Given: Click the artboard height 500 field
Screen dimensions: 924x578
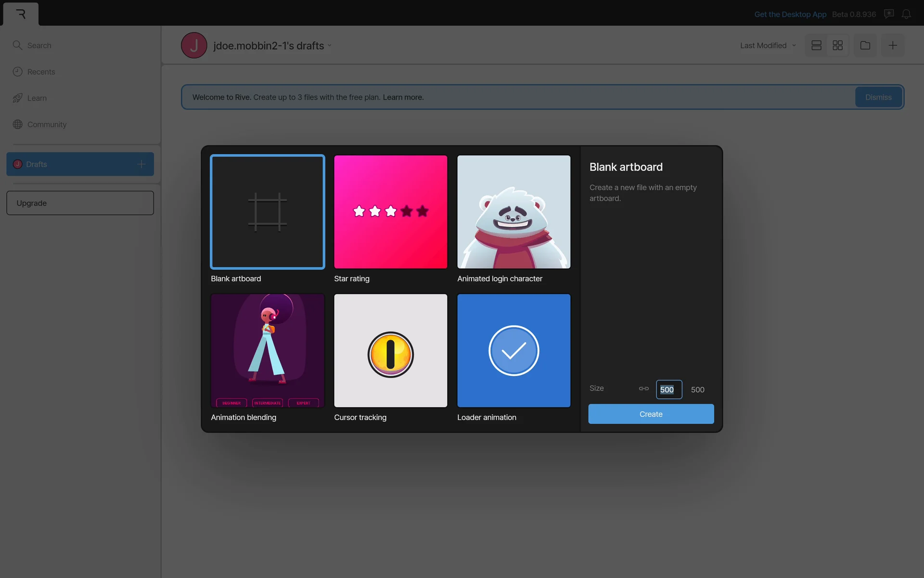Looking at the screenshot, I should click(697, 390).
